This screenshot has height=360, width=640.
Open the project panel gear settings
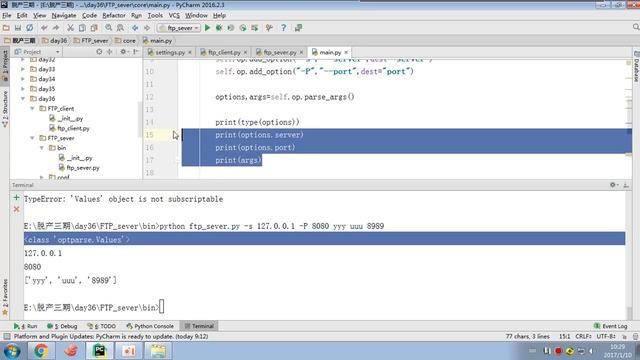pyautogui.click(x=123, y=52)
